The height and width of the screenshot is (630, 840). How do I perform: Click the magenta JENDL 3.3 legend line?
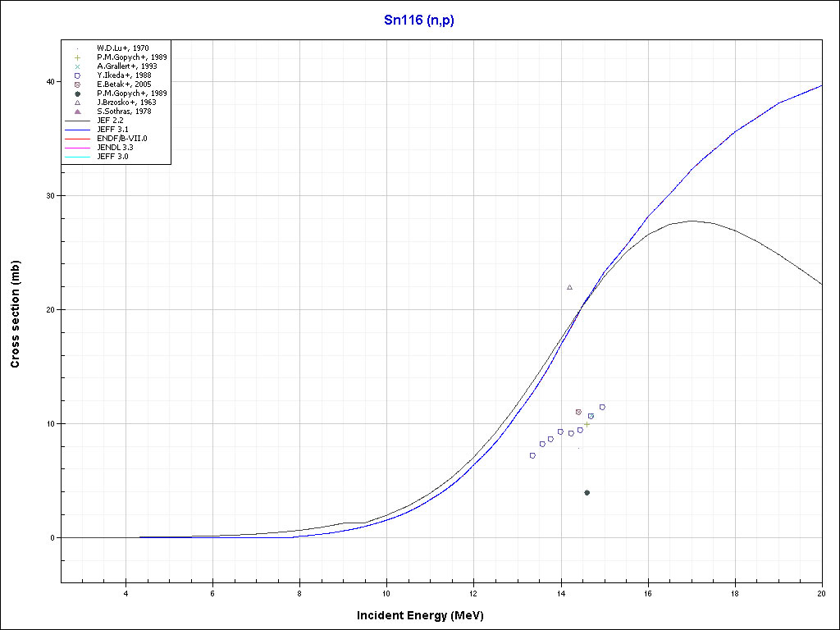[x=77, y=148]
